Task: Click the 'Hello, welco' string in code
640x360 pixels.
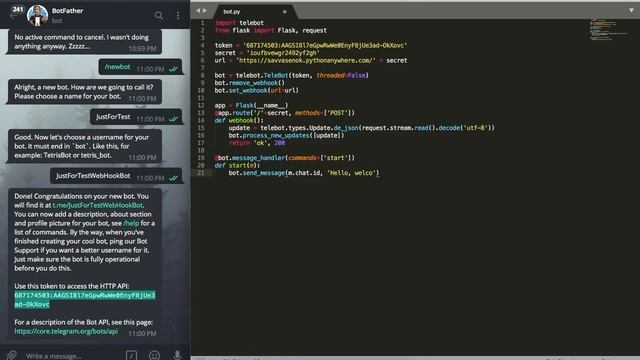Action: (351, 173)
